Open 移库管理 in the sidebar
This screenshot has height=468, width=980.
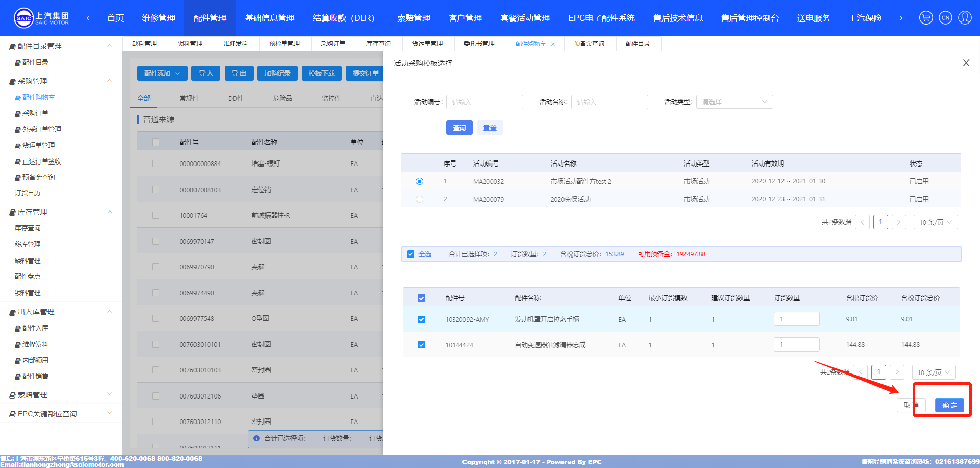coord(28,244)
